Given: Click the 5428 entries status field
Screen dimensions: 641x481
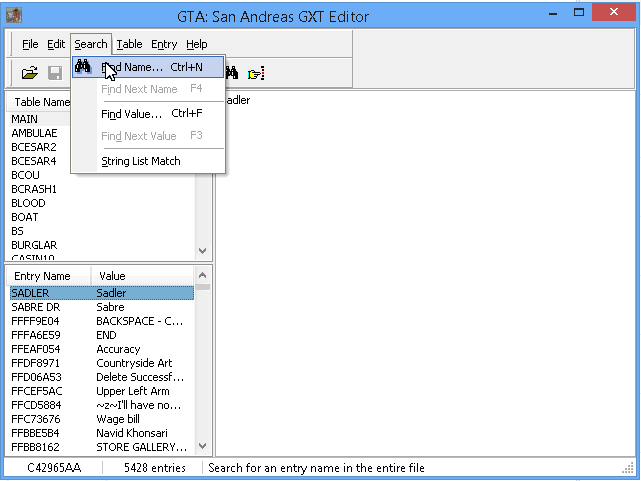Looking at the screenshot, I should 155,468.
